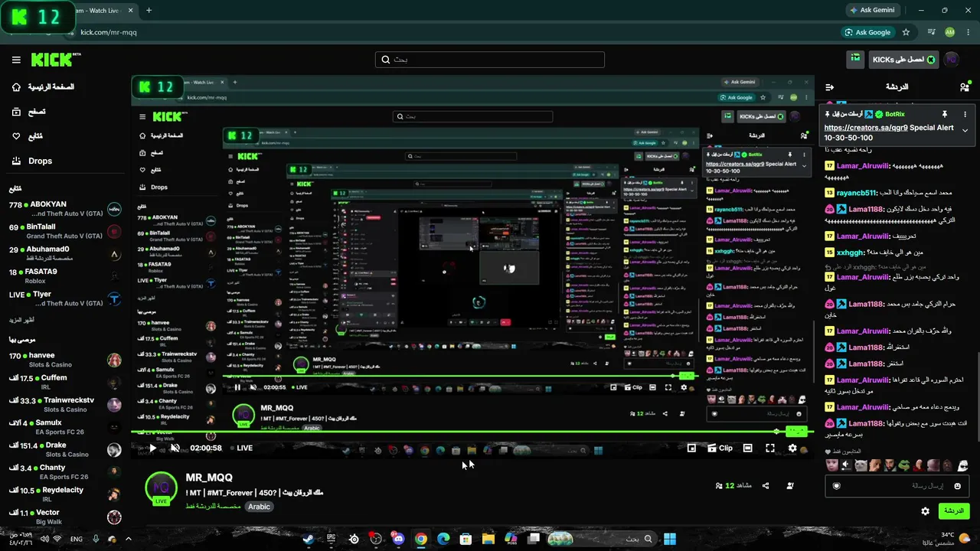Open File Explorer from the taskbar
980x551 pixels.
point(488,539)
